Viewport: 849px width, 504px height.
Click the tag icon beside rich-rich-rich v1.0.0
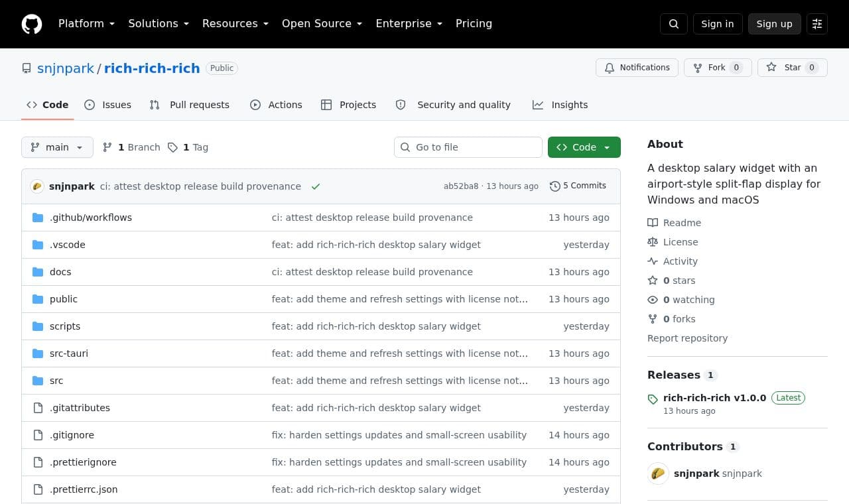coord(653,399)
